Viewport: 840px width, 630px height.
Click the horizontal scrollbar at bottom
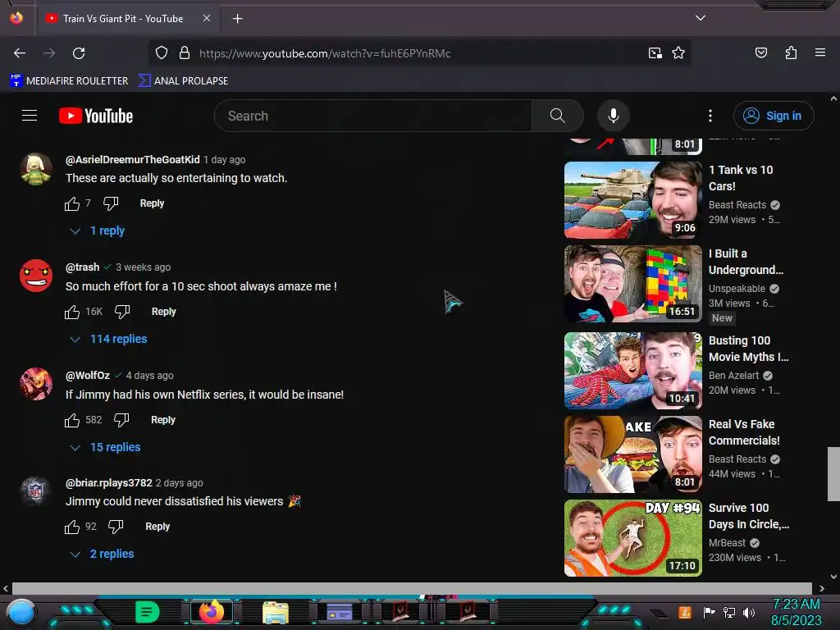pos(412,588)
